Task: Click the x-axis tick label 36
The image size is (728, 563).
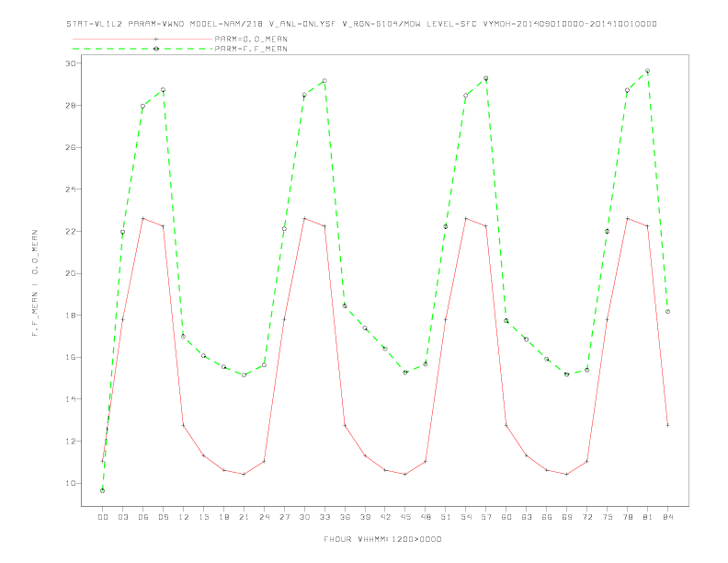Action: (x=345, y=517)
